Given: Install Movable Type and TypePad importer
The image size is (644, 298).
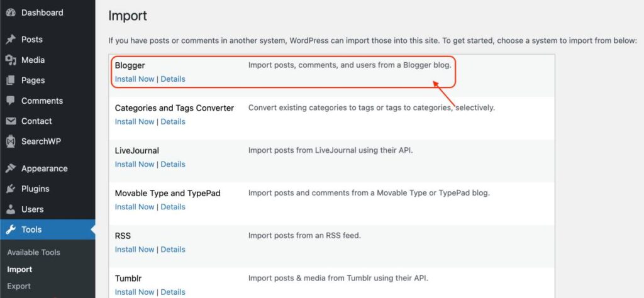Looking at the screenshot, I should click(135, 207).
